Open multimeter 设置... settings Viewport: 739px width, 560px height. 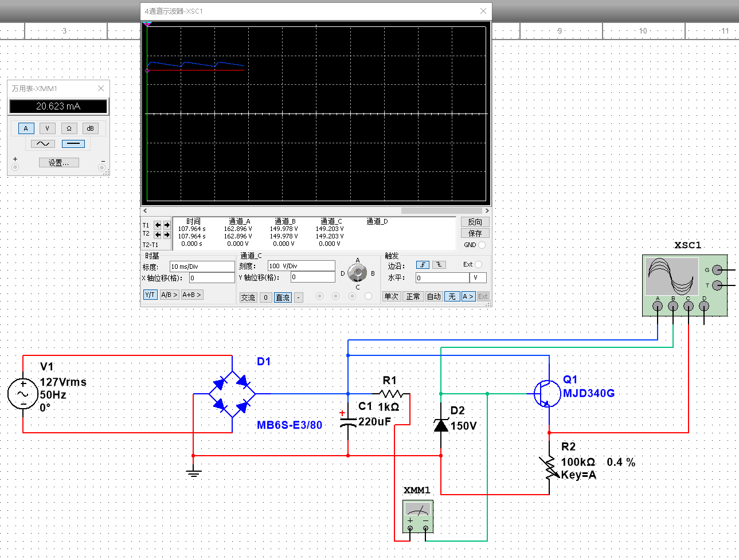(x=59, y=163)
